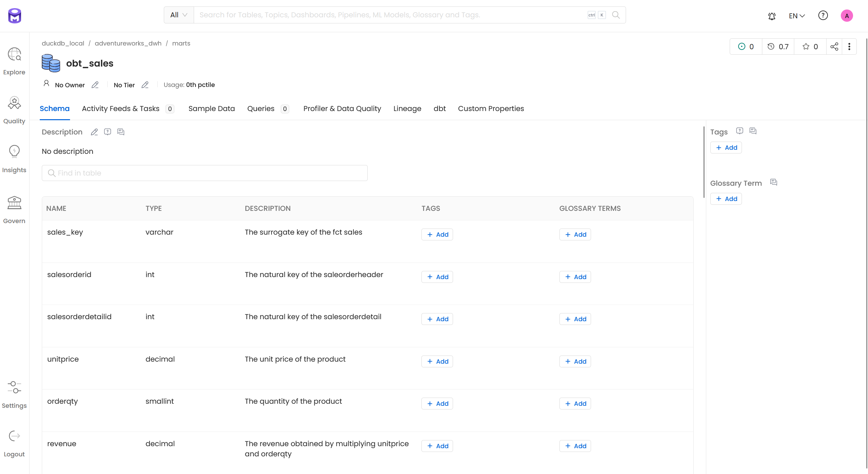
Task: Add a Glossary Term in right panel
Action: 726,199
